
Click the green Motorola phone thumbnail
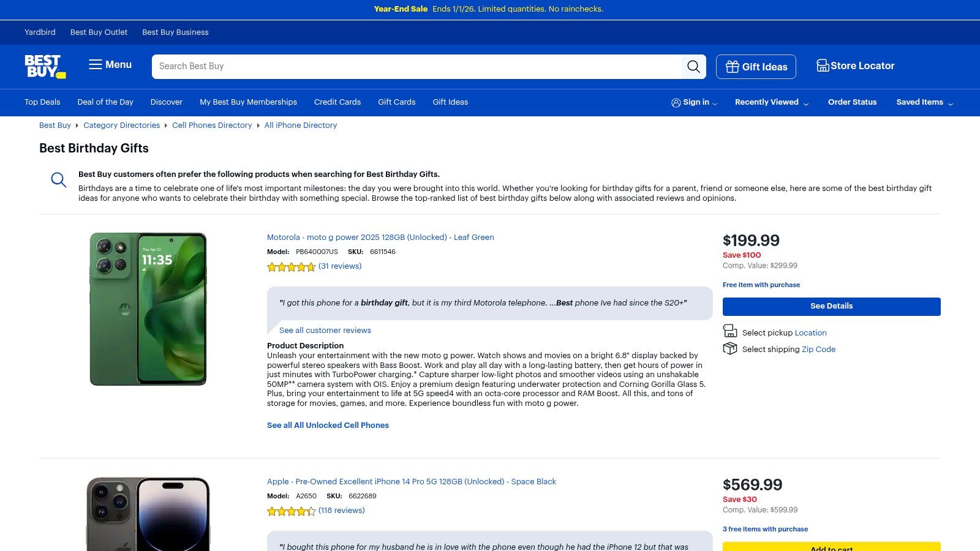click(148, 309)
